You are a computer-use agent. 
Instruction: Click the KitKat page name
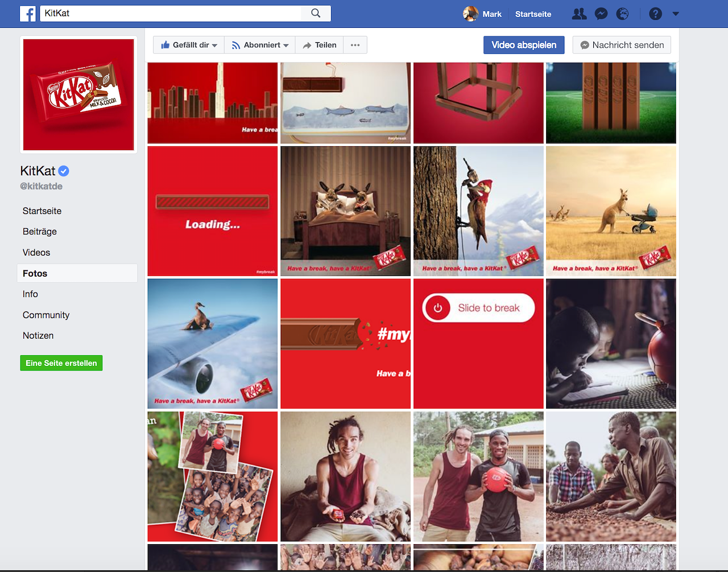point(38,171)
